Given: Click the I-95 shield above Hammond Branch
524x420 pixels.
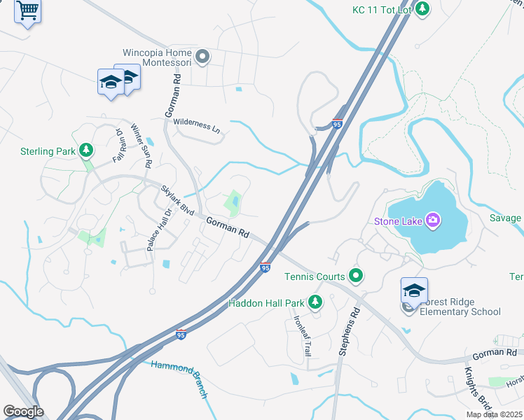Looking at the screenshot, I should pyautogui.click(x=181, y=335).
